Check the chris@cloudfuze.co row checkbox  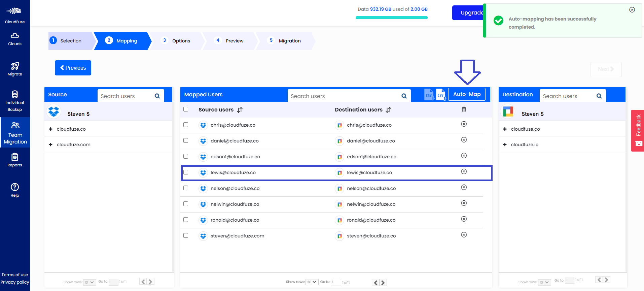point(186,125)
